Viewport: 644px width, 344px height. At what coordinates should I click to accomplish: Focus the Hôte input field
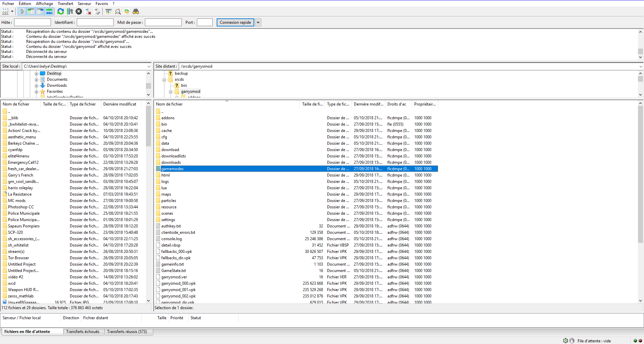[33, 22]
